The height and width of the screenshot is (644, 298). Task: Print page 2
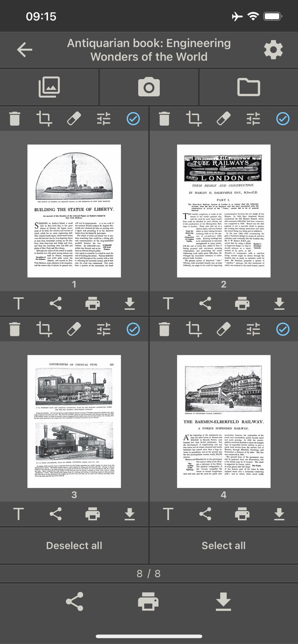pos(242,304)
